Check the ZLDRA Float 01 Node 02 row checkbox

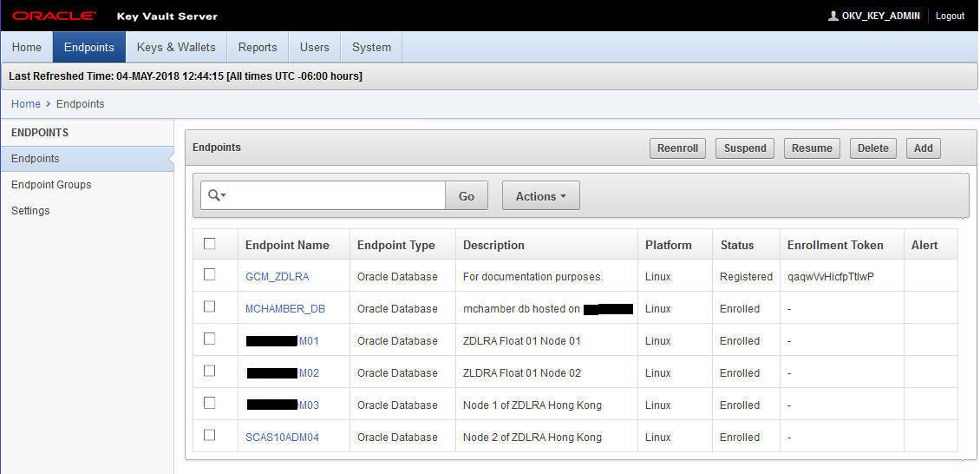[x=210, y=371]
